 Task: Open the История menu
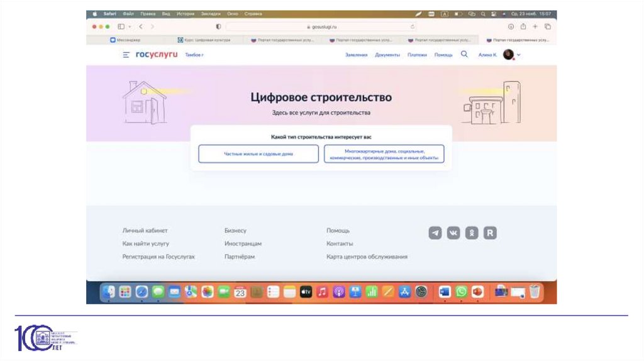click(186, 14)
